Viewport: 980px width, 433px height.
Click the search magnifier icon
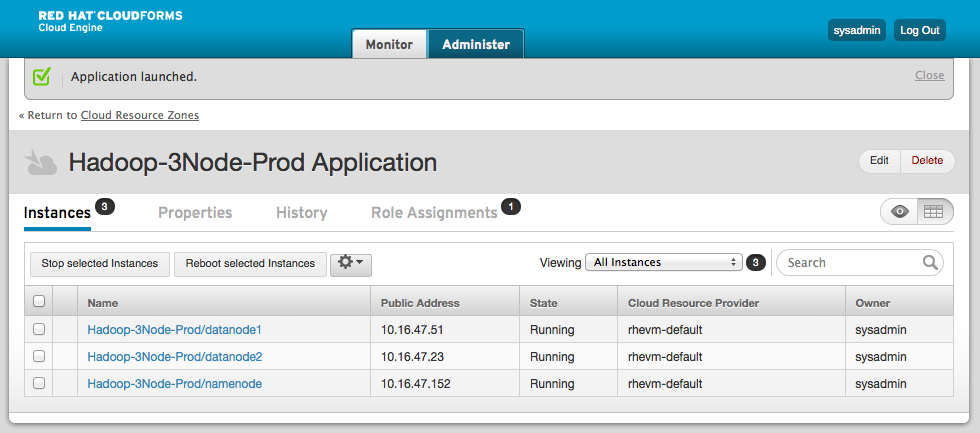930,263
